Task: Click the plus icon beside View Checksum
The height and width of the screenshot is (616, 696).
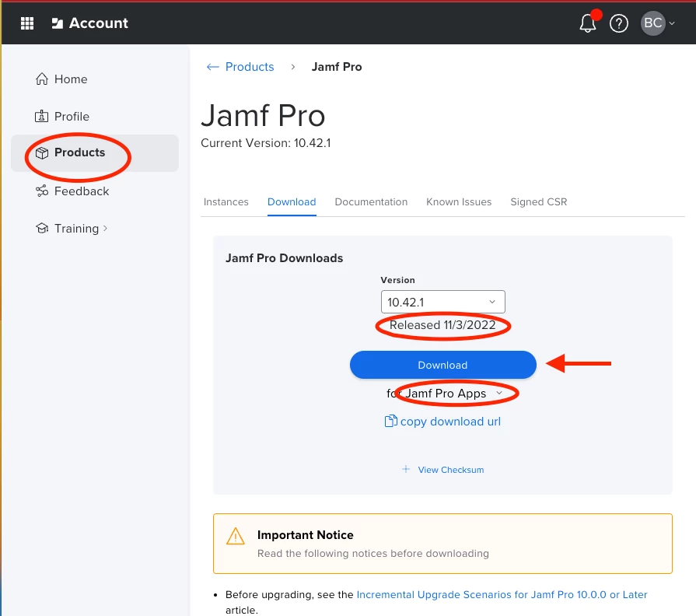Action: (x=406, y=469)
